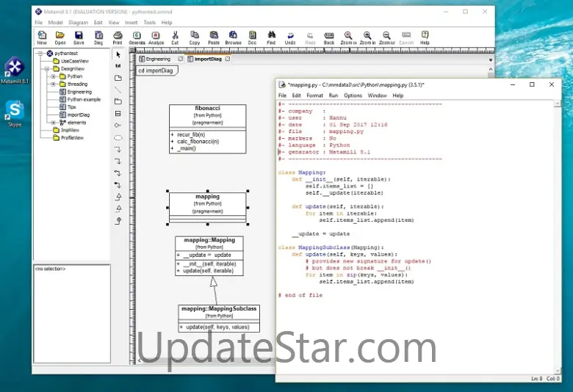Select the txt text tool in the palette
Image resolution: width=573 pixels, height=392 pixels.
coord(118,66)
